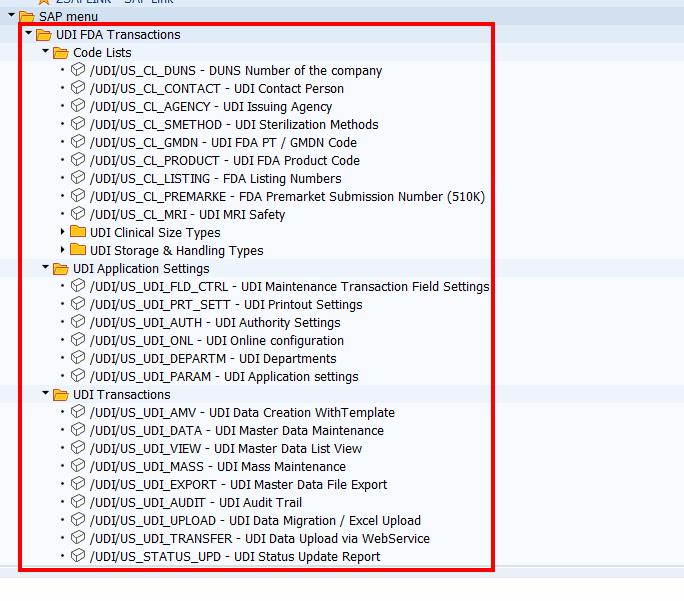The height and width of the screenshot is (601, 684).
Task: Expand the UDI Clinical Size Types arrow
Action: pos(62,232)
